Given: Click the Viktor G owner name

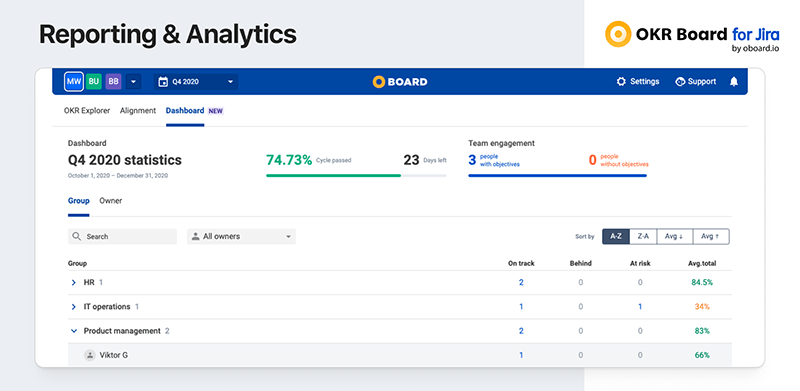Looking at the screenshot, I should pos(113,355).
